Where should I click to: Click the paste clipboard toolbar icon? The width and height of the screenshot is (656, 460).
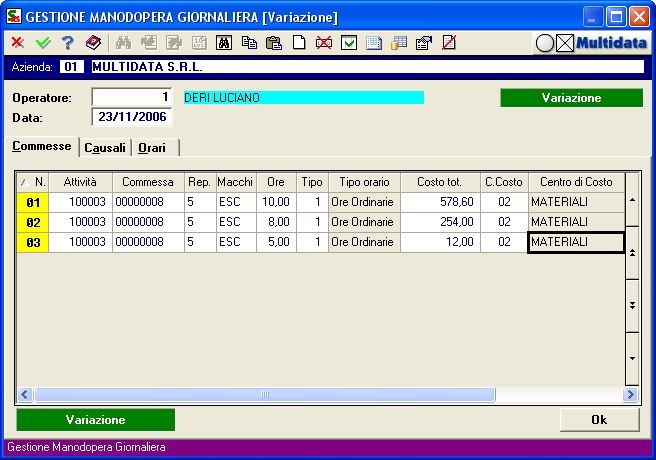[x=274, y=43]
